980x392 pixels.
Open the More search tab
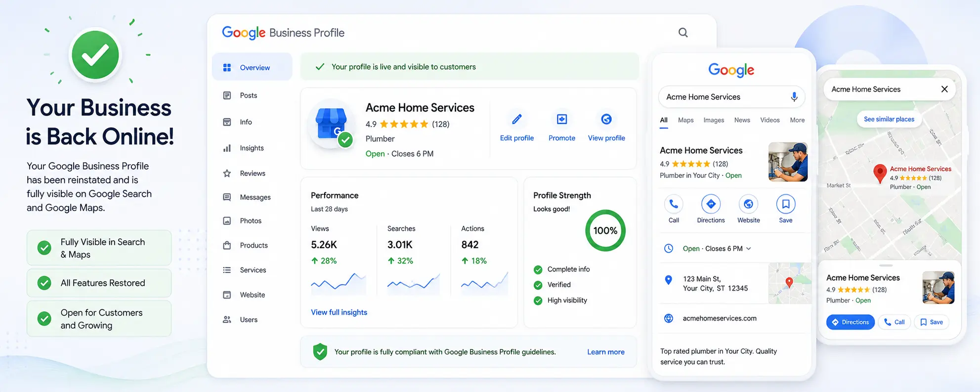coord(797,120)
